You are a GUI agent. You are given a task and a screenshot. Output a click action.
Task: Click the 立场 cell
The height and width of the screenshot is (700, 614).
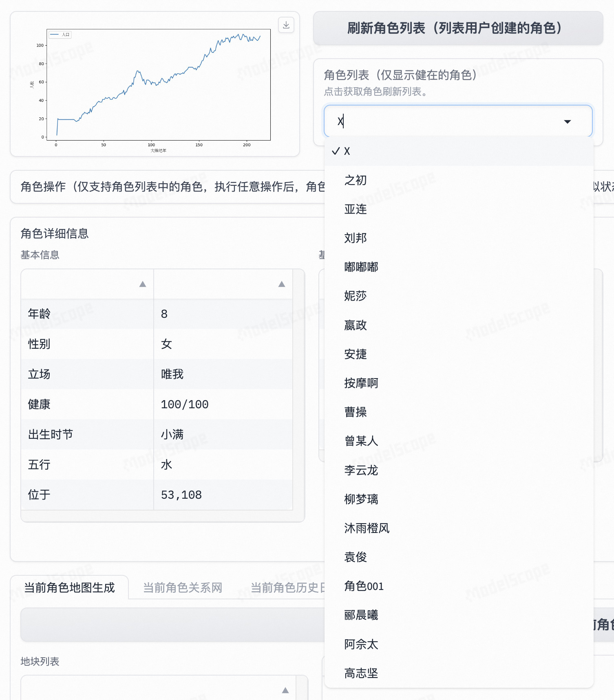click(x=87, y=374)
